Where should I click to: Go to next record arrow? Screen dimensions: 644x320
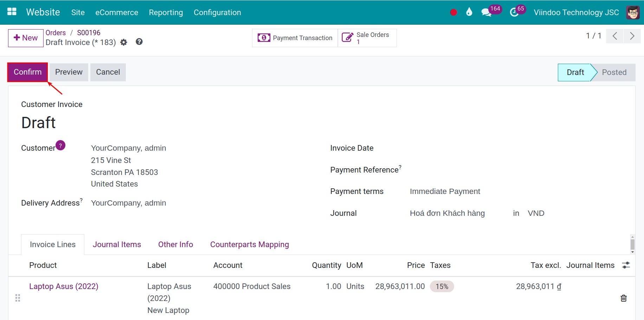[632, 36]
